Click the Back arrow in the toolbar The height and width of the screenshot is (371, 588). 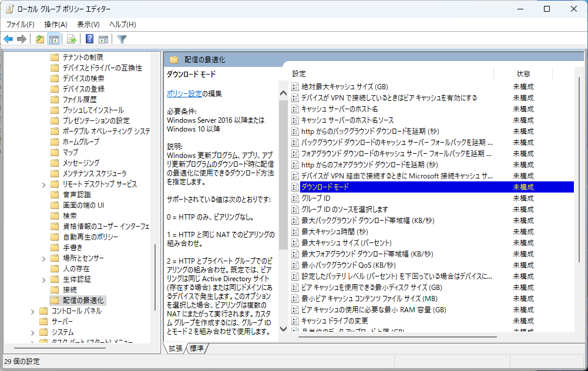[8, 39]
